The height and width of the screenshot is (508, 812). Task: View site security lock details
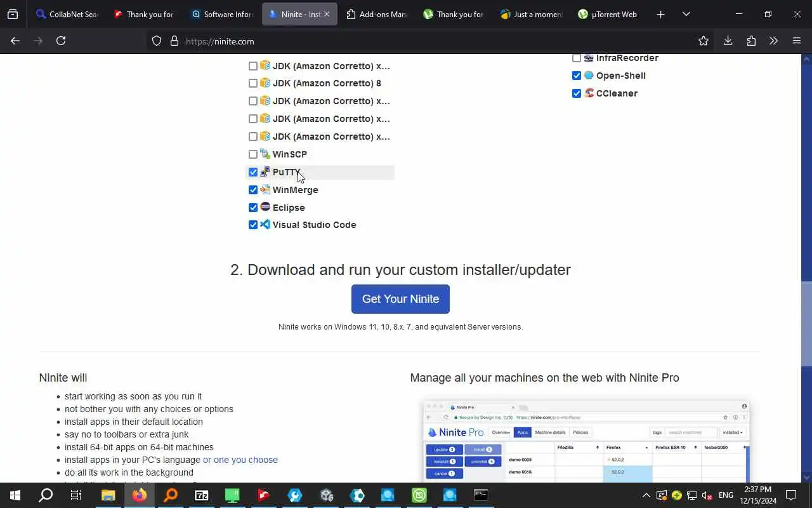174,41
